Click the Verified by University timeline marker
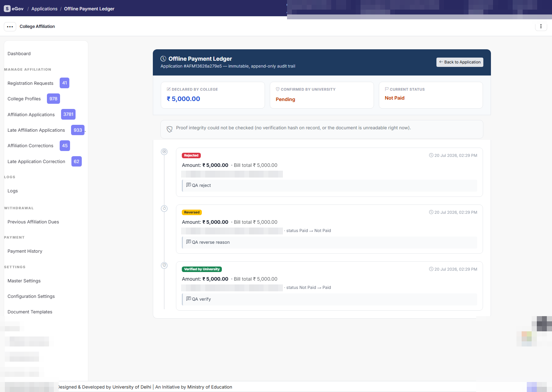The image size is (552, 392). click(x=165, y=265)
